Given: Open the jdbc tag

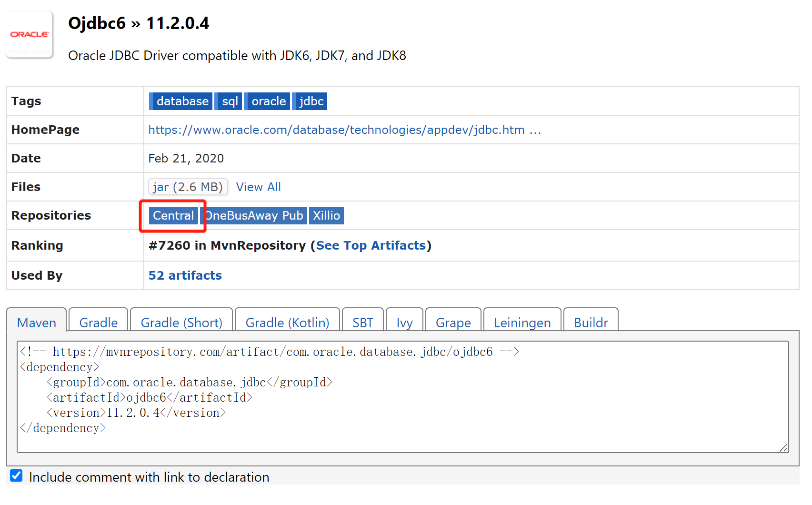Looking at the screenshot, I should pyautogui.click(x=310, y=101).
